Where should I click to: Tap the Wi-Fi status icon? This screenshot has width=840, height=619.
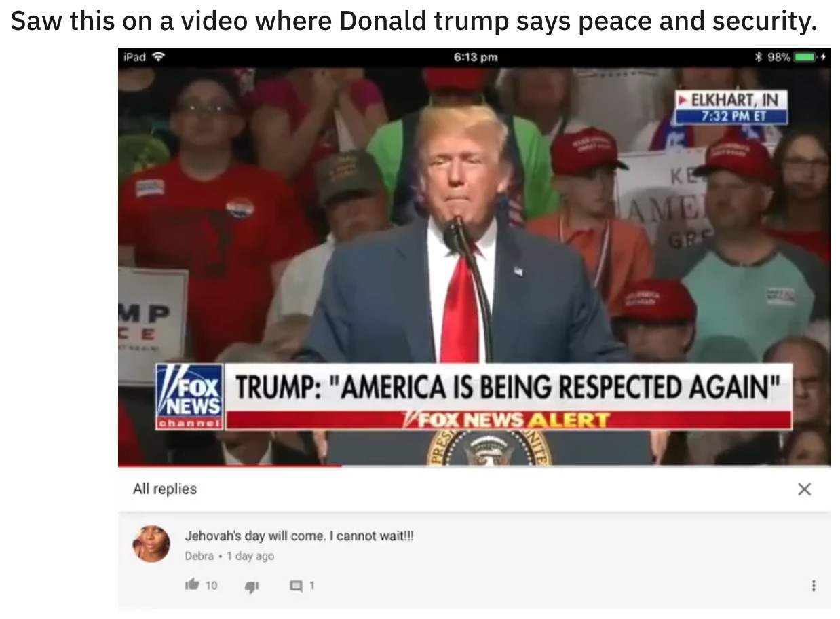click(159, 58)
